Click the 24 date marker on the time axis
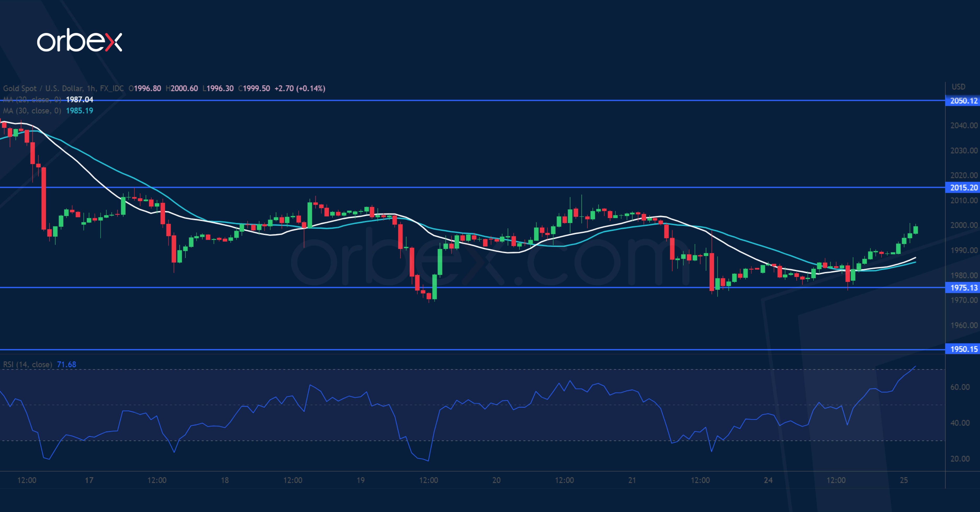Image resolution: width=980 pixels, height=512 pixels. click(768, 480)
